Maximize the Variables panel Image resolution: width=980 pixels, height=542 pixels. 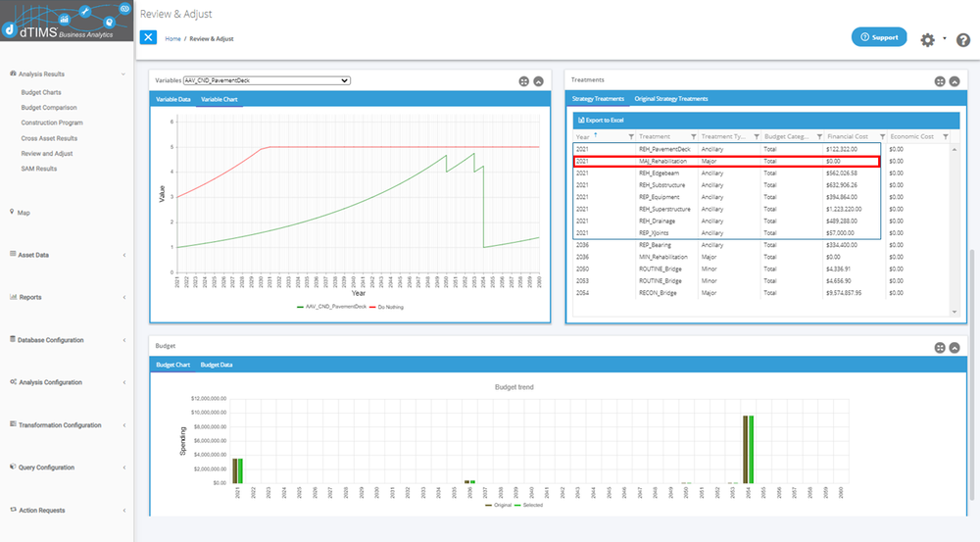[523, 81]
